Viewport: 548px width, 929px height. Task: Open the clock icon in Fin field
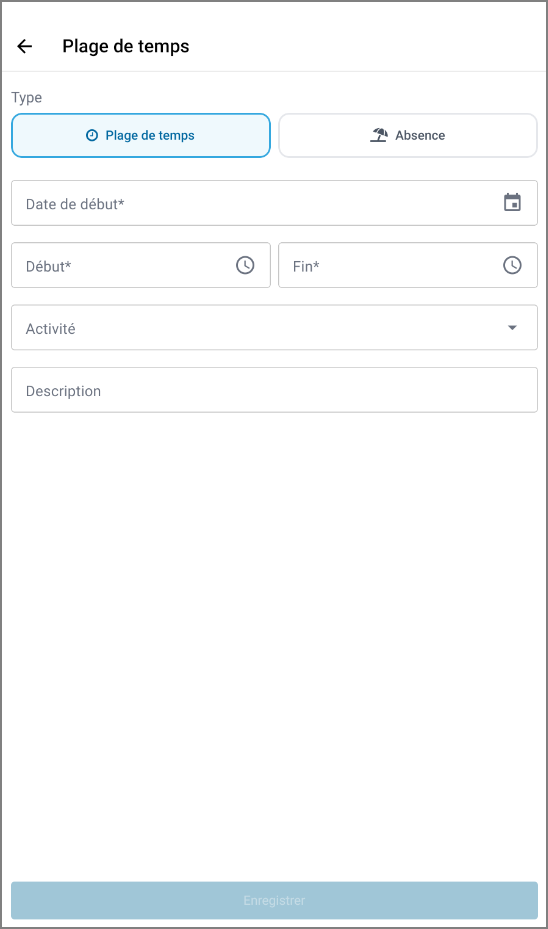pos(512,265)
